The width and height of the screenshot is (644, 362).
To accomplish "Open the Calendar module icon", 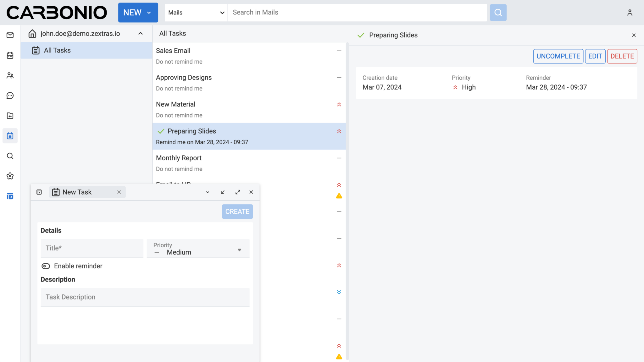I will pyautogui.click(x=10, y=55).
